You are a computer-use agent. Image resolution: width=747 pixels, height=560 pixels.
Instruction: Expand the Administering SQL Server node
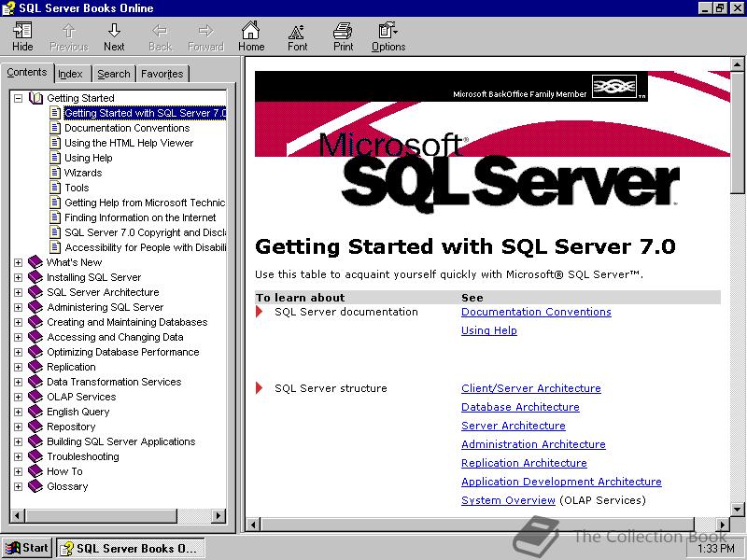coord(18,307)
